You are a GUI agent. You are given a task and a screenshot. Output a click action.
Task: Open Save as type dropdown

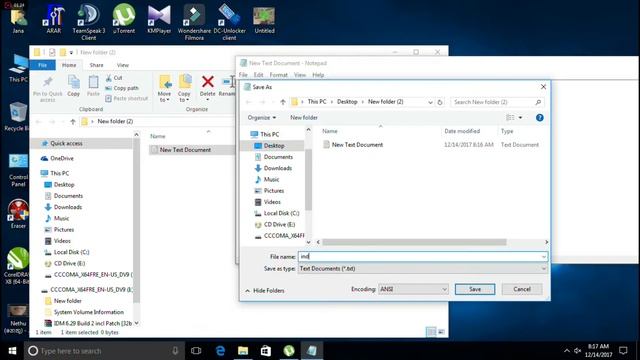[x=543, y=269]
